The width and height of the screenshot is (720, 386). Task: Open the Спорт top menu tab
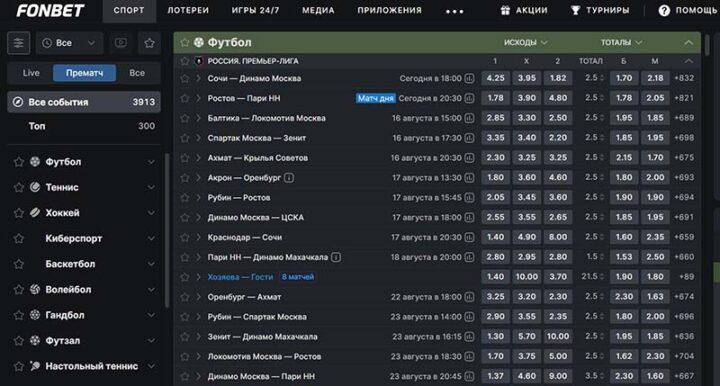[x=129, y=11]
